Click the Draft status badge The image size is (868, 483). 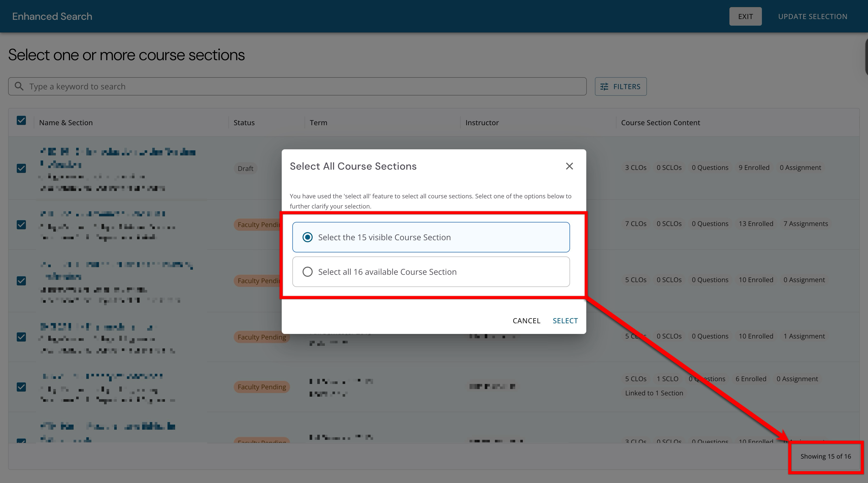click(245, 168)
